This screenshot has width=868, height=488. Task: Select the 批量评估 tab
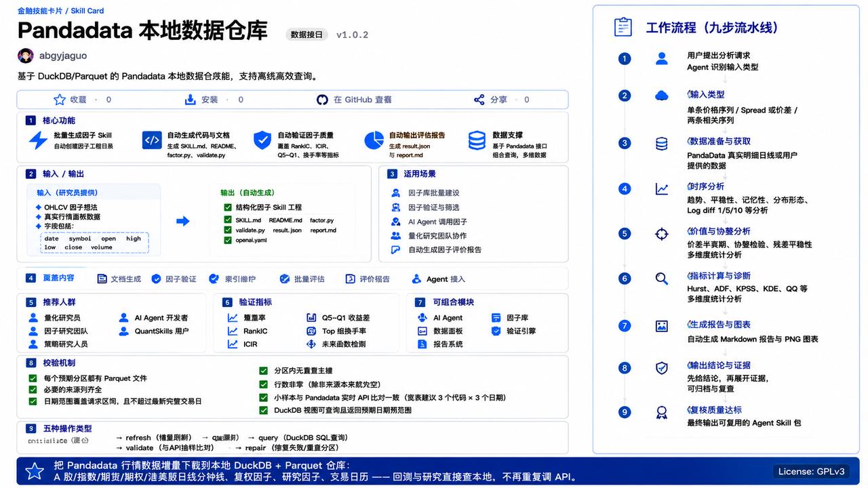302,279
